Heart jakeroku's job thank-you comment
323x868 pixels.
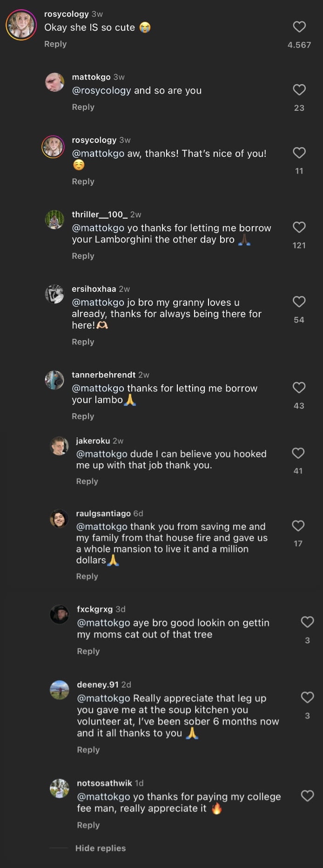click(x=298, y=453)
